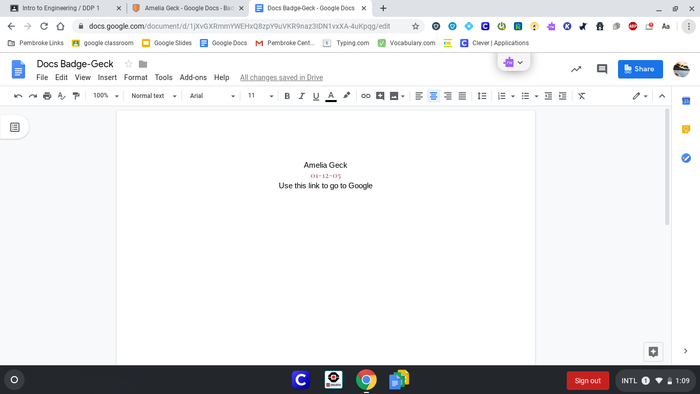700x394 pixels.
Task: Switch to Amelia Geck Google Docs tab
Action: coord(188,8)
